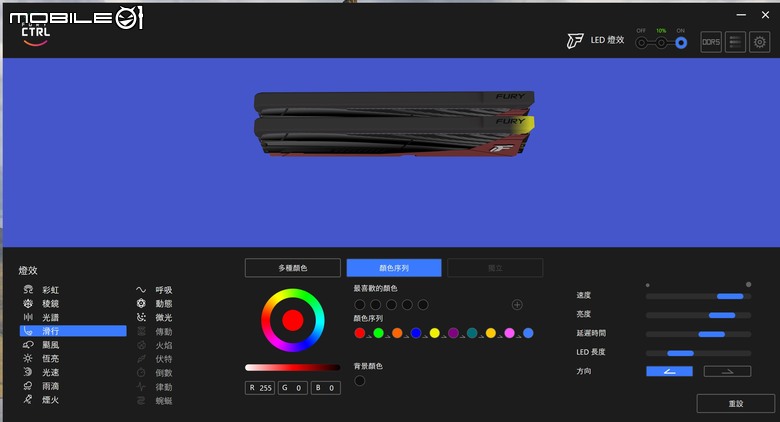Click the G value input field
This screenshot has height=422, width=780.
click(292, 388)
